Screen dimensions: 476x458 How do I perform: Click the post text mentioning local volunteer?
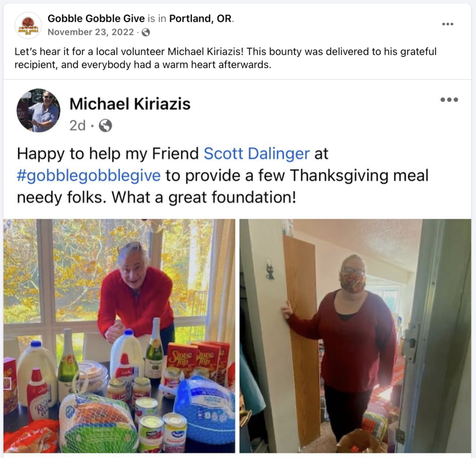[x=225, y=58]
